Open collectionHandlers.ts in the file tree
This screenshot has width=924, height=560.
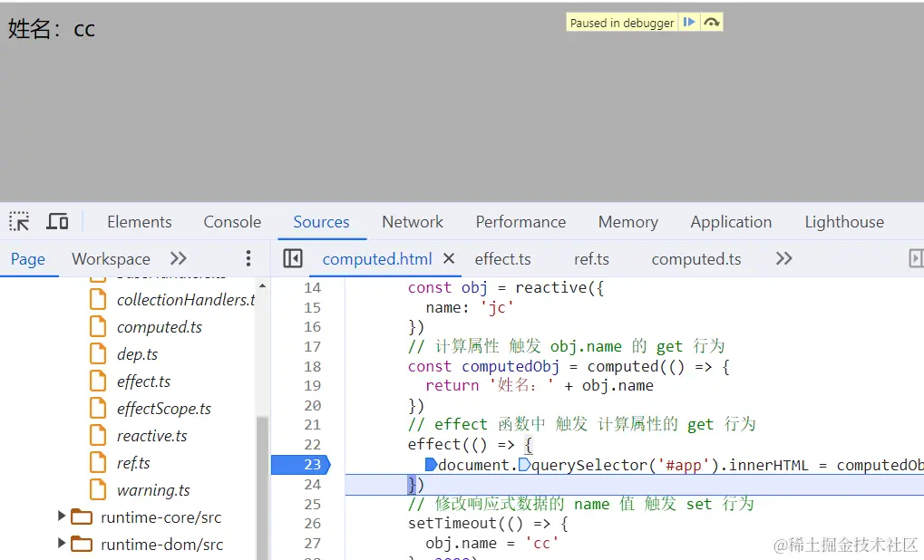[186, 300]
